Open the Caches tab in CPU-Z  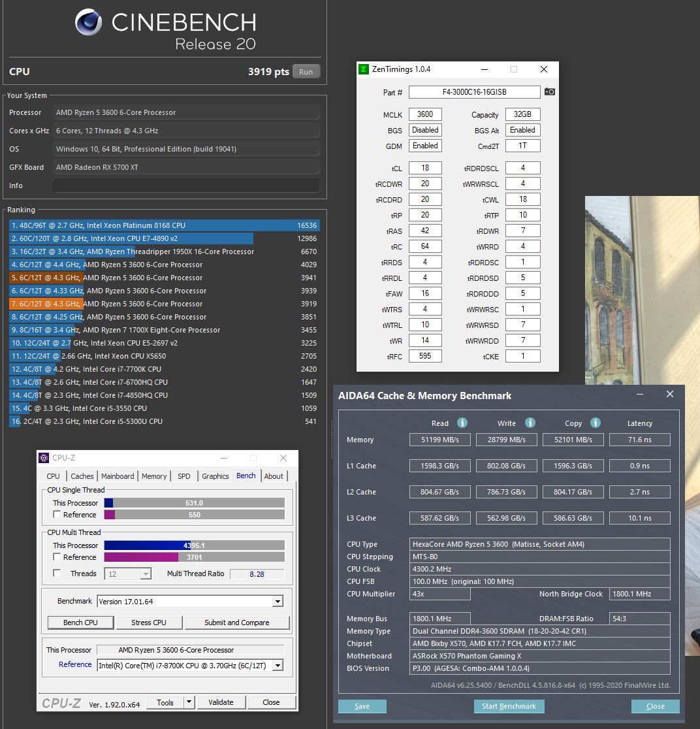82,476
